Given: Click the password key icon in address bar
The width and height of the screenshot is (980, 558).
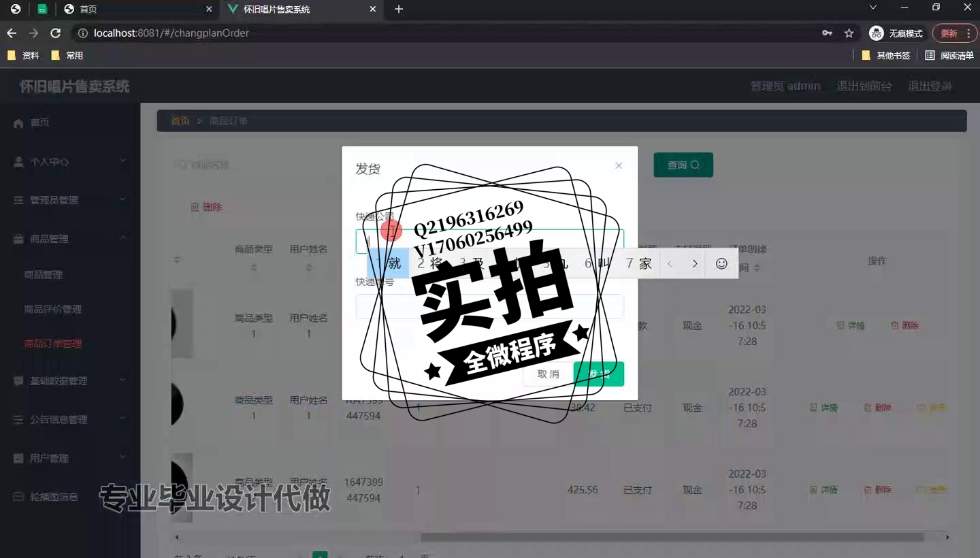Looking at the screenshot, I should tap(827, 33).
